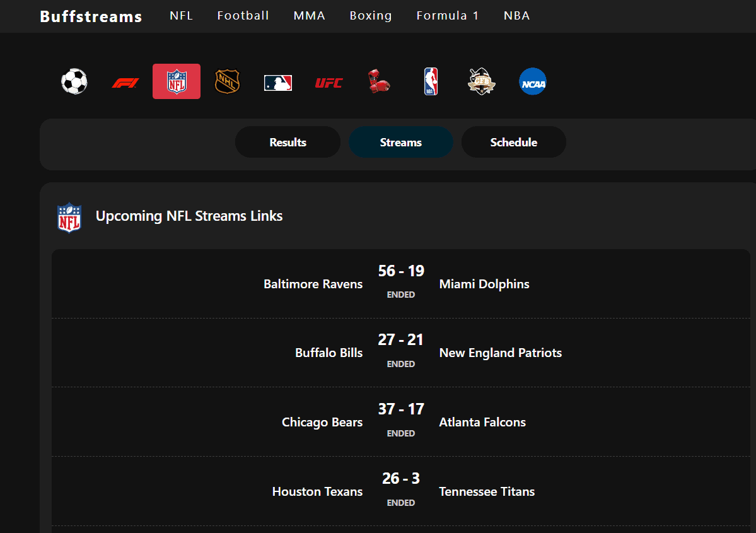Go to Buffstreams home logo

91,16
